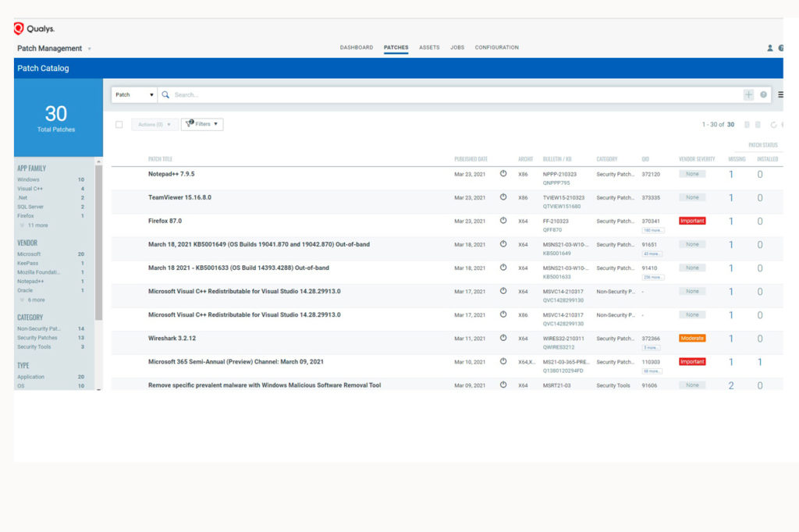
Task: Click the reboot icon for KB5001649 row
Action: coord(503,244)
